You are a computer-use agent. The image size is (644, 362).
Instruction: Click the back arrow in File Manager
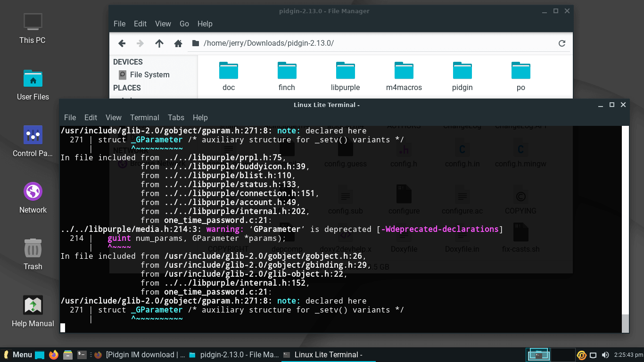[122, 43]
